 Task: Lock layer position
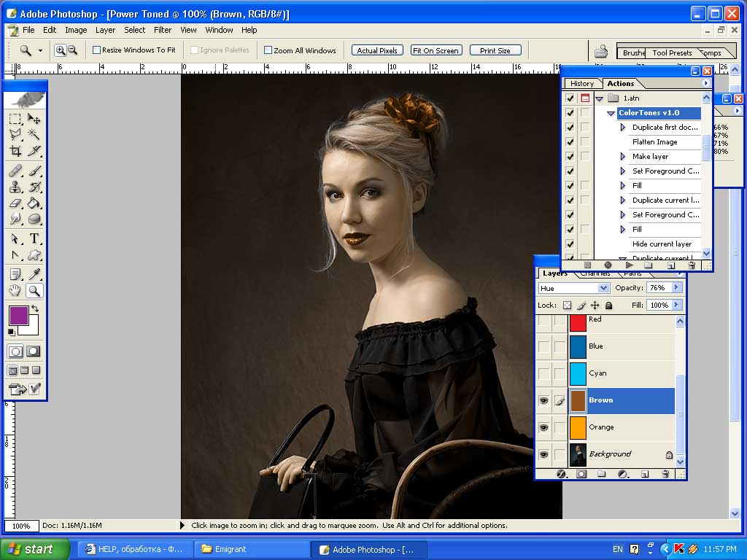(x=595, y=306)
